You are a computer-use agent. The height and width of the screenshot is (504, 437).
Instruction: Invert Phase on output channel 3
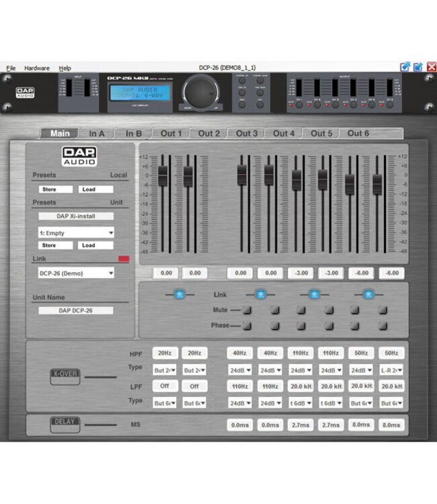coord(301,326)
